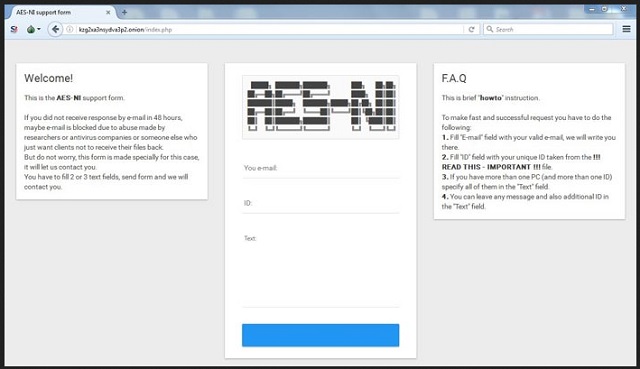Screen dimensions: 640x369
Task: Reload the page with refresh icon
Action: 471,29
